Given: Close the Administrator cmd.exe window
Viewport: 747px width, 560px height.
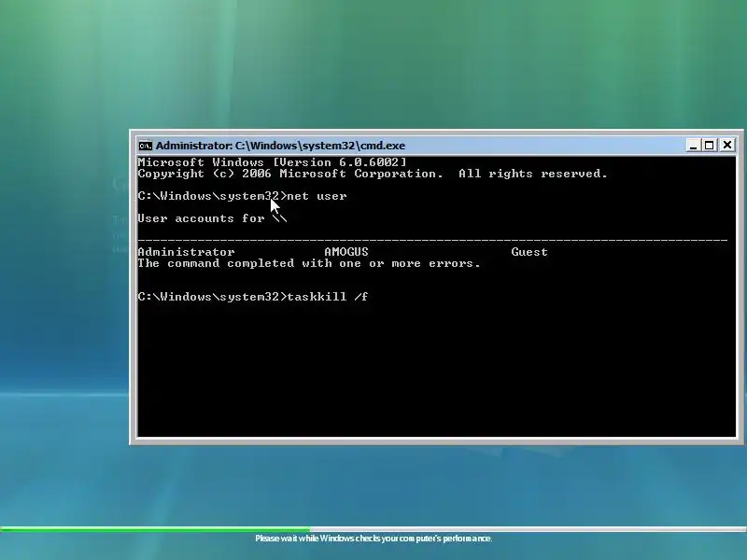Looking at the screenshot, I should 727,145.
